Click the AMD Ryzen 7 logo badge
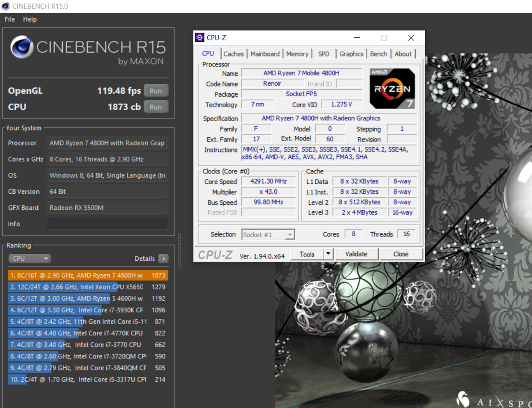Viewport: 532px width, 408px height. [392, 89]
